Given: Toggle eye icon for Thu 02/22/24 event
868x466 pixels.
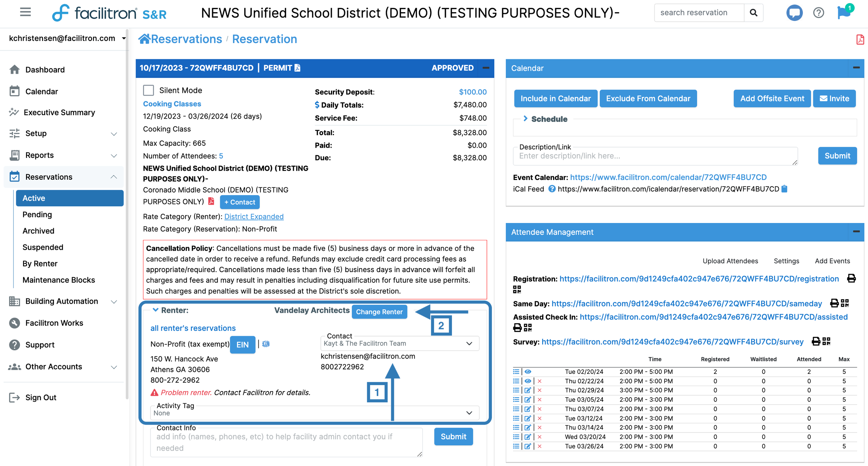Looking at the screenshot, I should click(528, 381).
